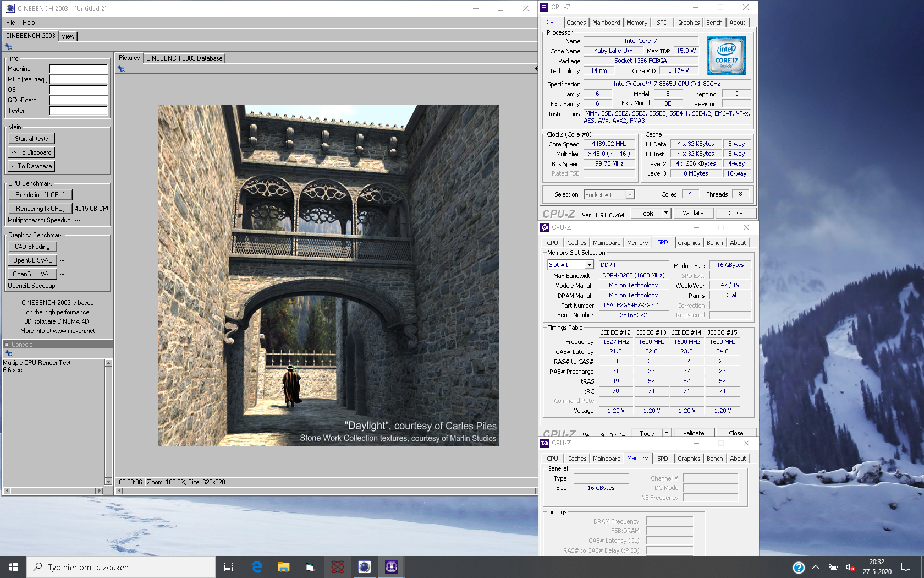The image size is (924, 578).
Task: Click the To Database button
Action: pyautogui.click(x=31, y=166)
